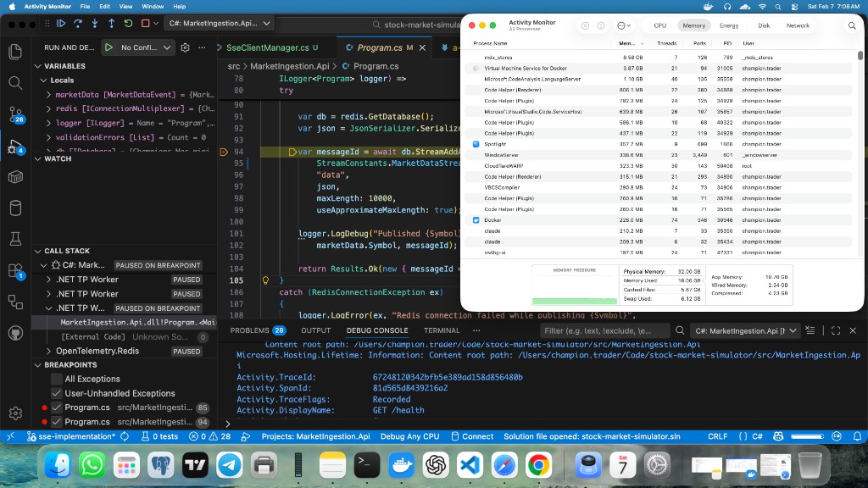Click the blue progress slider in status bar
The image size is (868, 488).
pyautogui.click(x=805, y=436)
